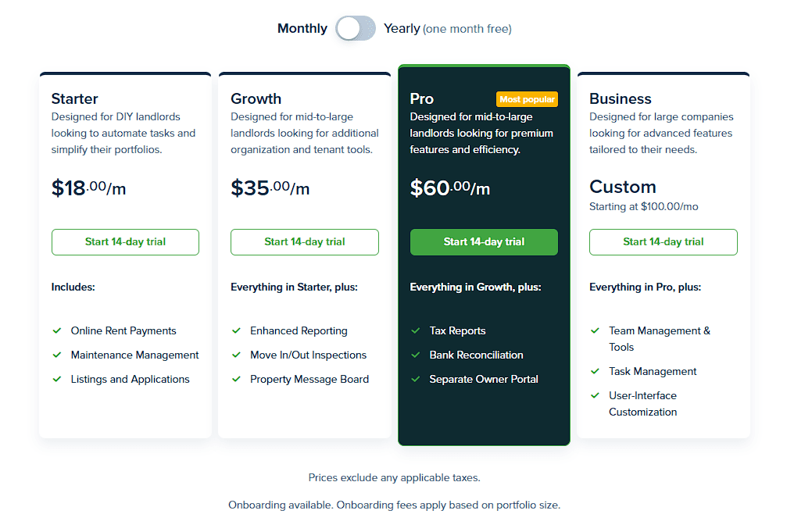The width and height of the screenshot is (787, 532).
Task: Start the Starter plan 14-day trial
Action: (x=125, y=242)
